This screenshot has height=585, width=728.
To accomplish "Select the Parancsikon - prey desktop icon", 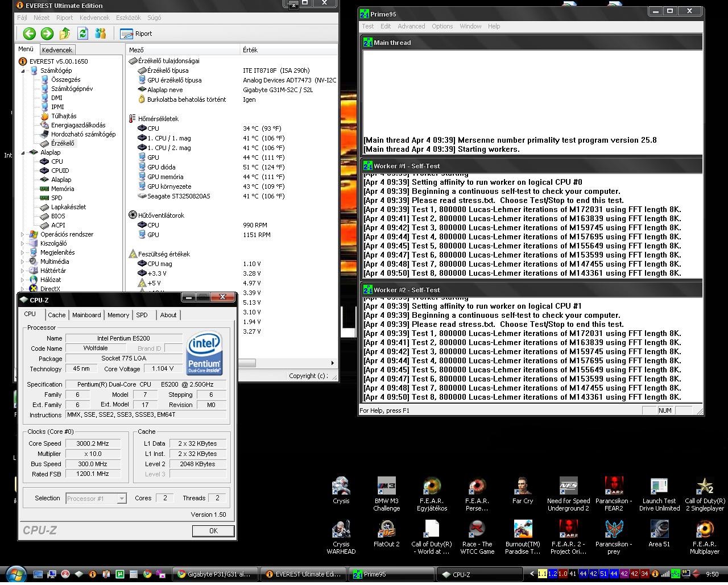I will pos(614,537).
